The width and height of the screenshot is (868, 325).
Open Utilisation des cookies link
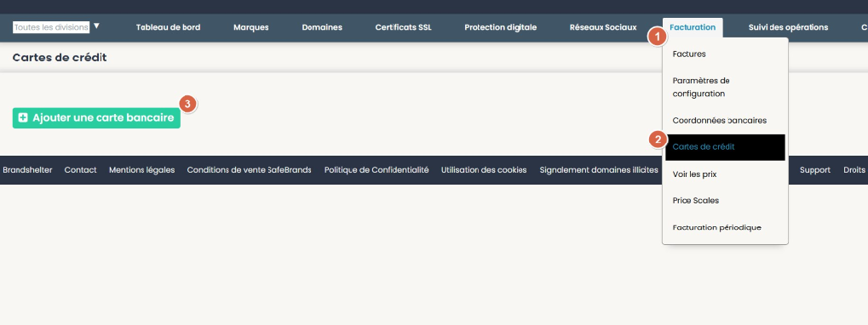(484, 170)
